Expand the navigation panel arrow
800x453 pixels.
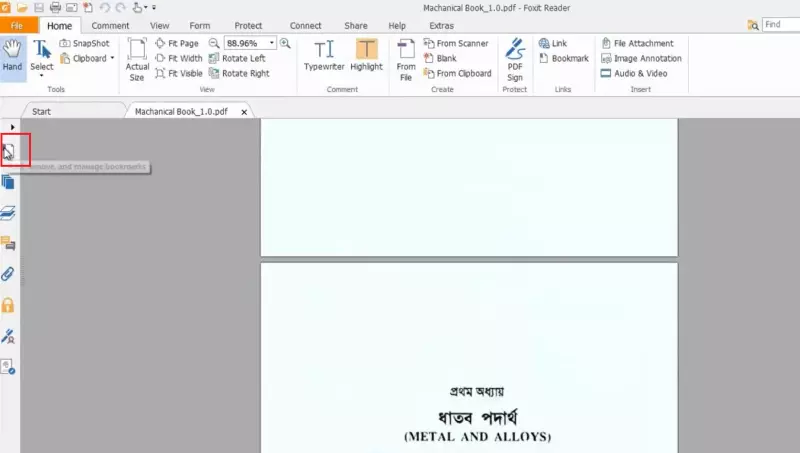[12, 127]
